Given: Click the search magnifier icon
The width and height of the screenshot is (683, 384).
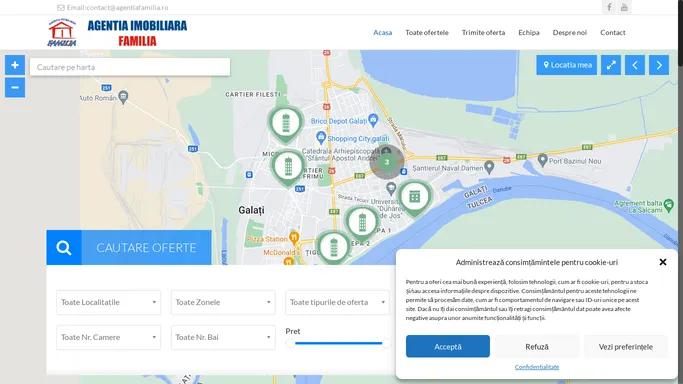Looking at the screenshot, I should tap(64, 248).
